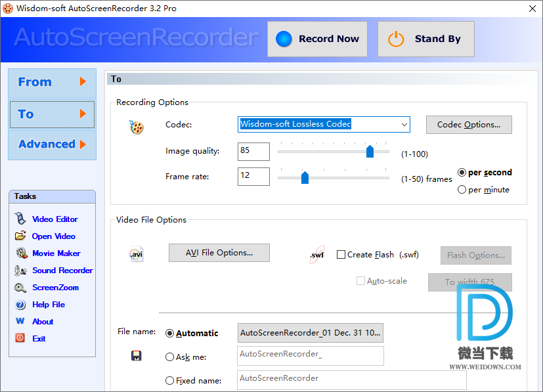Open Codec Options dialog
The width and height of the screenshot is (543, 392).
point(469,125)
